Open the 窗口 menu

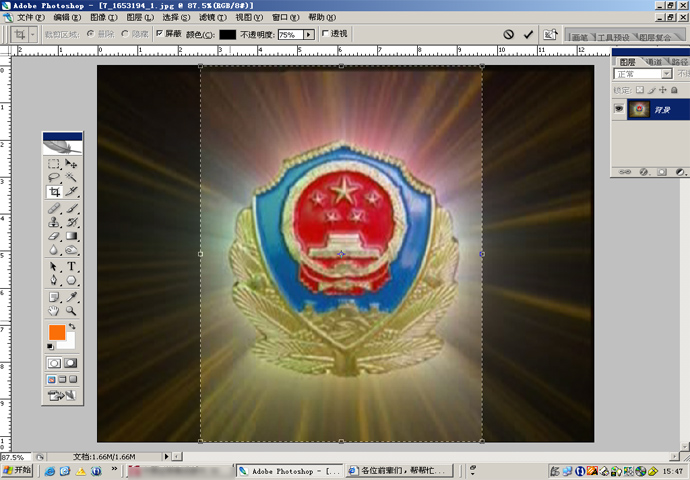[x=285, y=18]
